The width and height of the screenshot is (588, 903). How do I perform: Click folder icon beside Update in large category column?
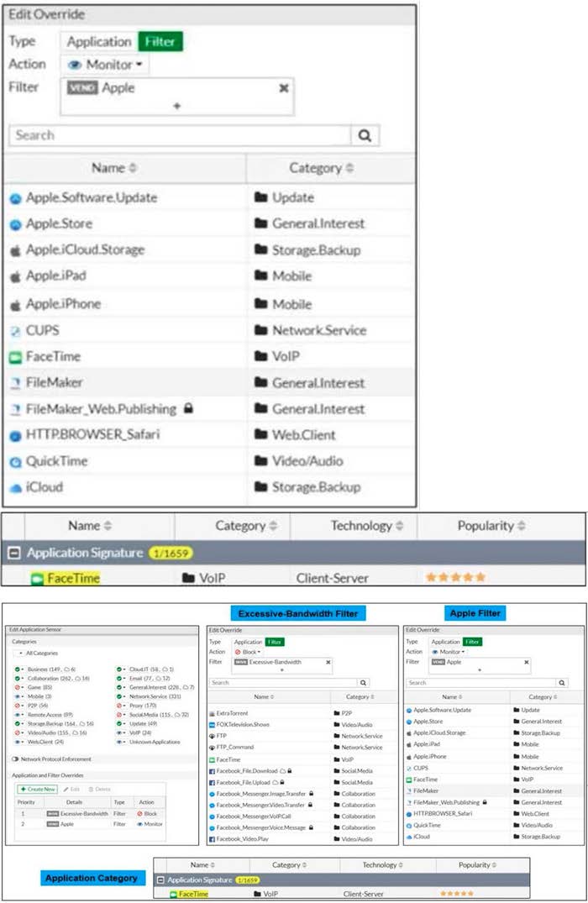(x=261, y=197)
